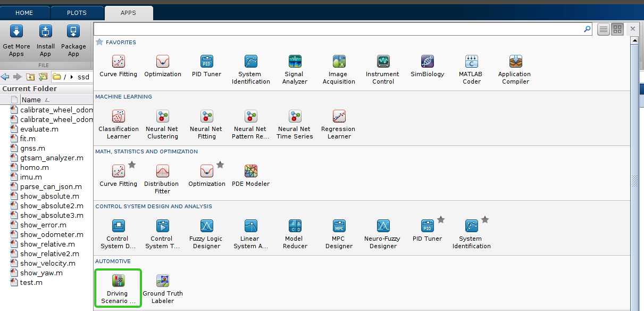Switch apps gallery to grid view
This screenshot has width=644, height=311.
[617, 29]
